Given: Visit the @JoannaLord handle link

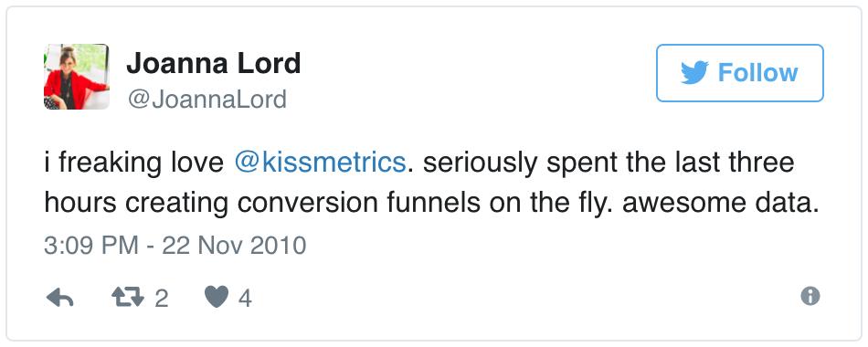Looking at the screenshot, I should tap(207, 100).
